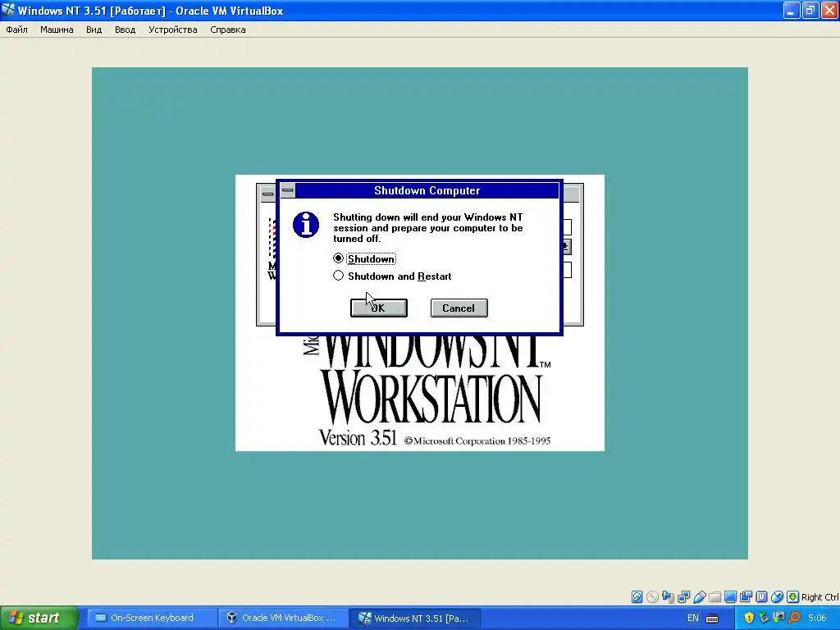Switch to Oracle VM VirtualBox manager taskbar item
Viewport: 840px width, 630px height.
[x=283, y=618]
